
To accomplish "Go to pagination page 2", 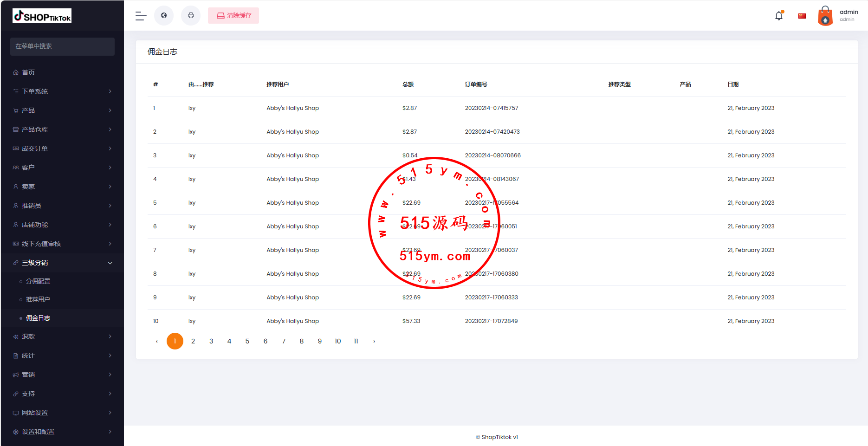I will tap(193, 341).
